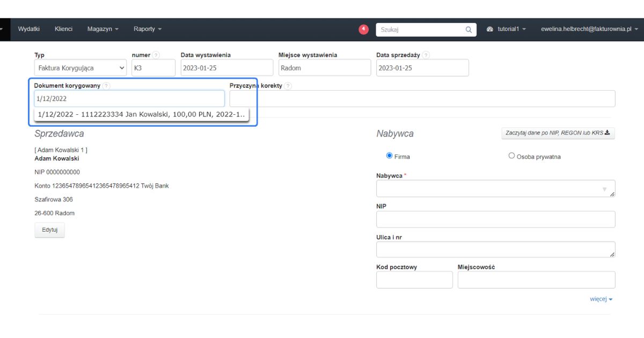Pick the suggestion 1/12/2022 - 1112223334 Jan Kowalski
Image resolution: width=644 pixels, height=338 pixels.
click(x=142, y=114)
